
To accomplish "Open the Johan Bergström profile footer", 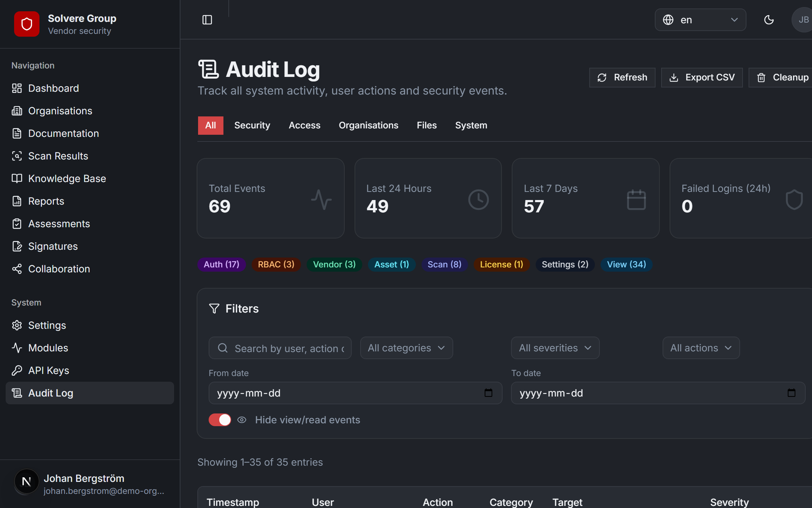I will 90,484.
